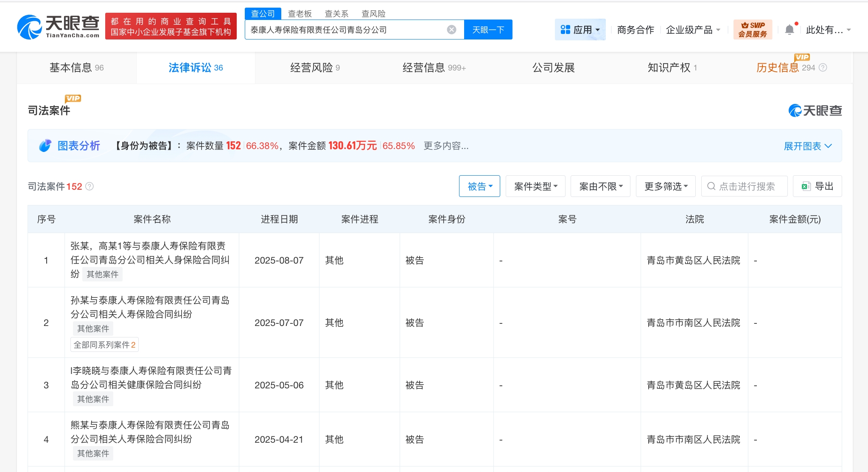Viewport: 868px width, 472px height.
Task: Click the 其他案件 tag in case 1
Action: (103, 274)
